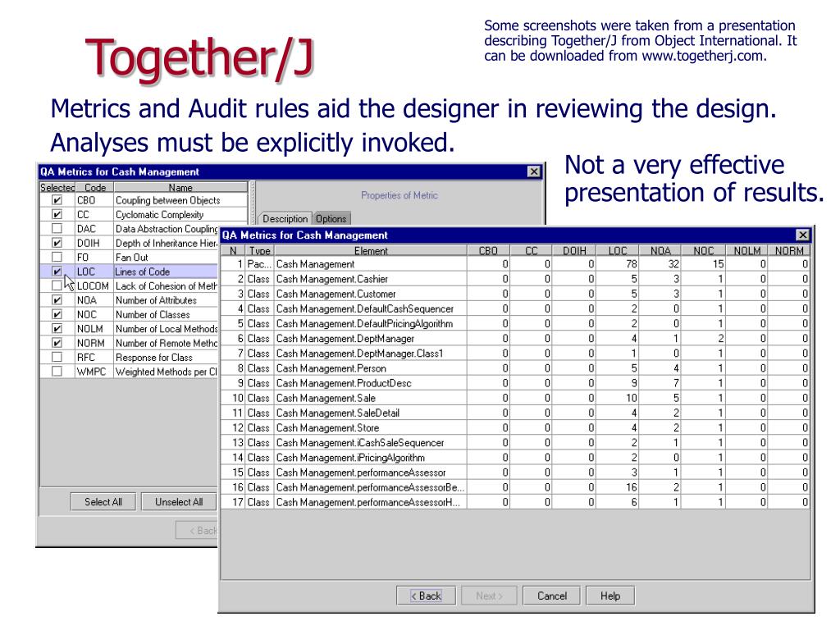Select the Cash Management.Cashier row
The image size is (840, 630).
pos(515,279)
